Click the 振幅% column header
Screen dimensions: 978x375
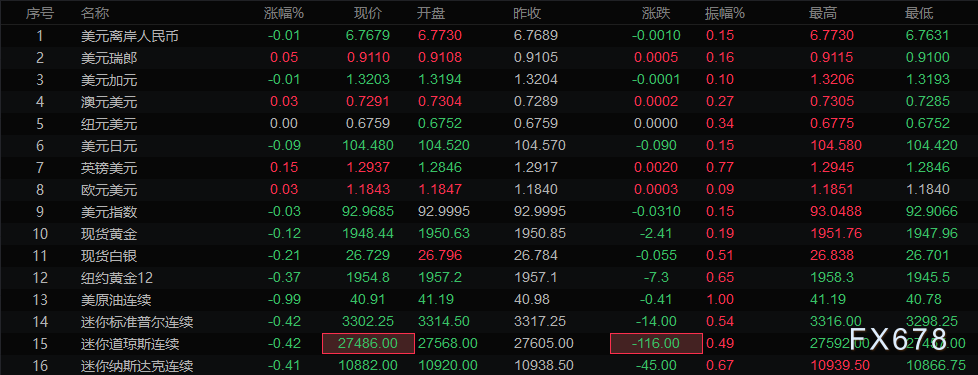pos(725,13)
